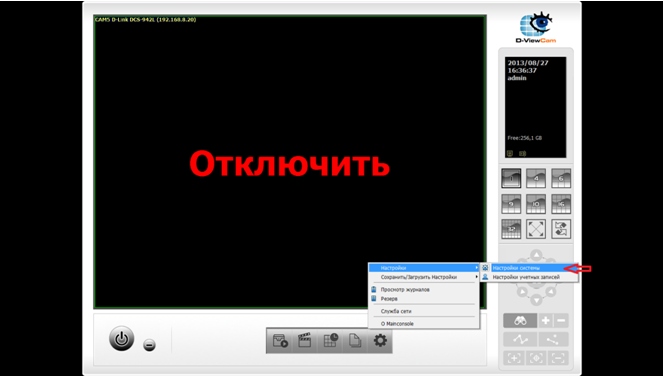Click the small minus minimize circle
The width and height of the screenshot is (663, 377).
click(x=149, y=345)
